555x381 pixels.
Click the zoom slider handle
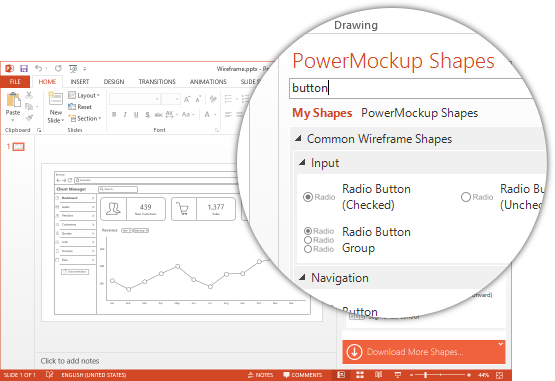(x=425, y=375)
